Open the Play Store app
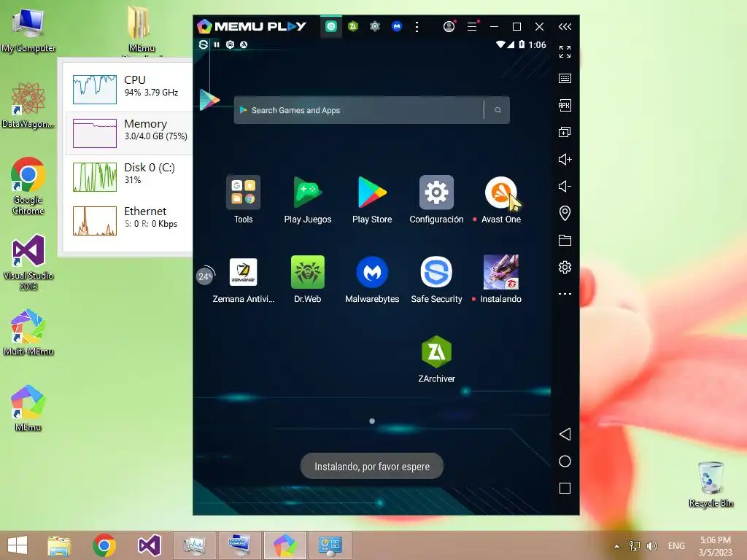747x560 pixels. point(372,192)
